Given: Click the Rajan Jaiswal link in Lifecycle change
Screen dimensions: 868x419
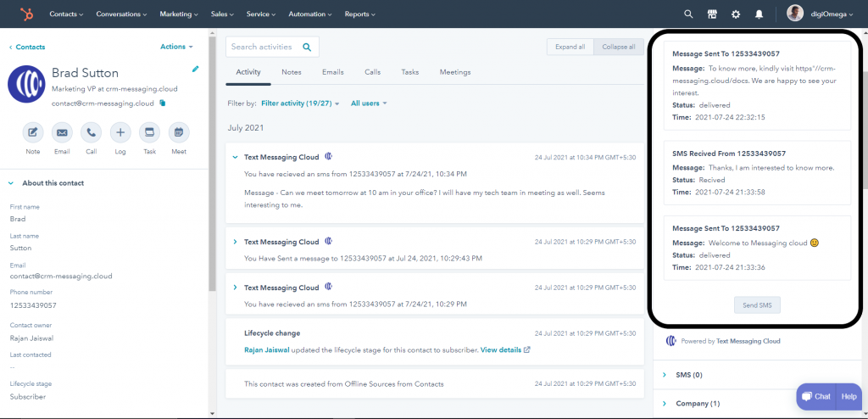Looking at the screenshot, I should point(267,350).
